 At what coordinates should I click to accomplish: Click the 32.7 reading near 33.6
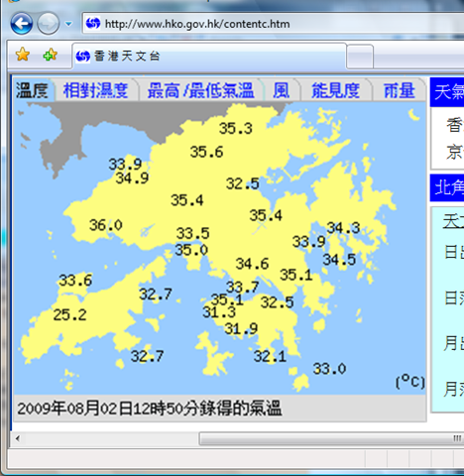click(156, 294)
